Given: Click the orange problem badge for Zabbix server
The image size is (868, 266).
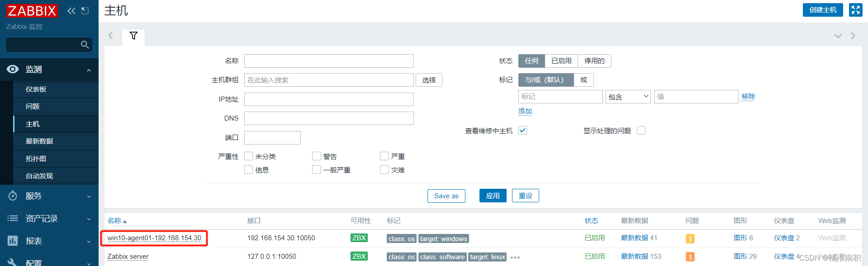Looking at the screenshot, I should coord(690,257).
